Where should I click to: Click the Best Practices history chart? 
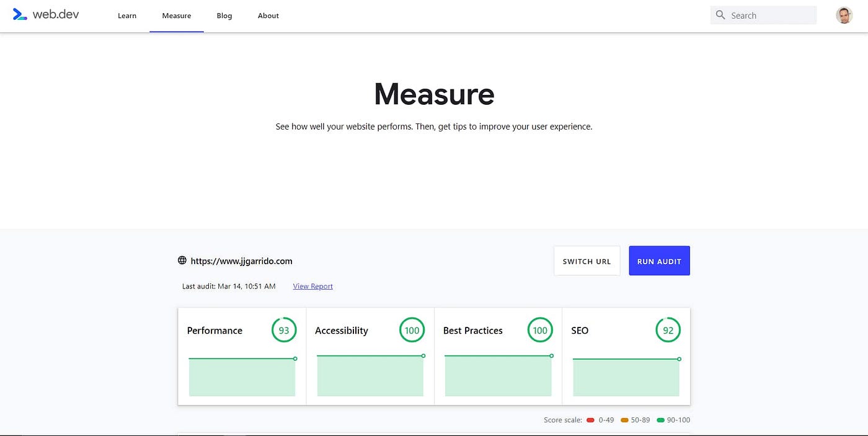point(498,375)
